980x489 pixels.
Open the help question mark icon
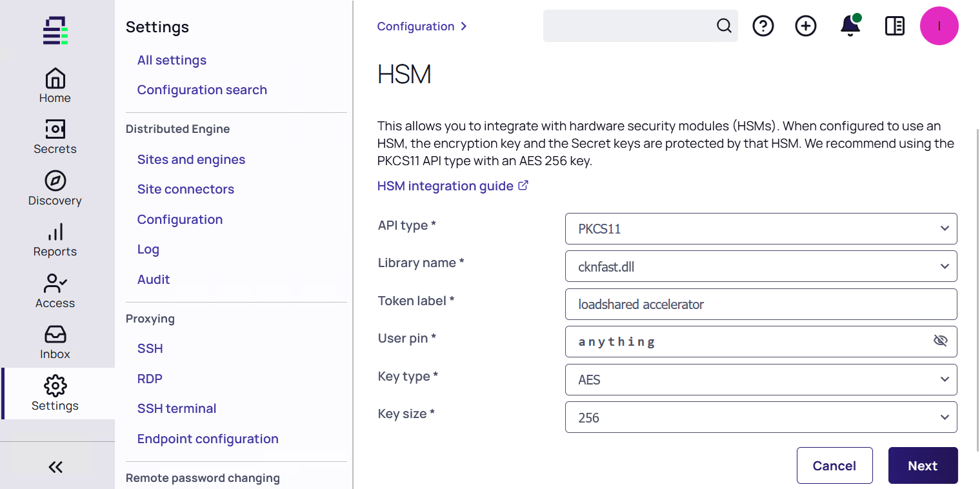tap(763, 26)
